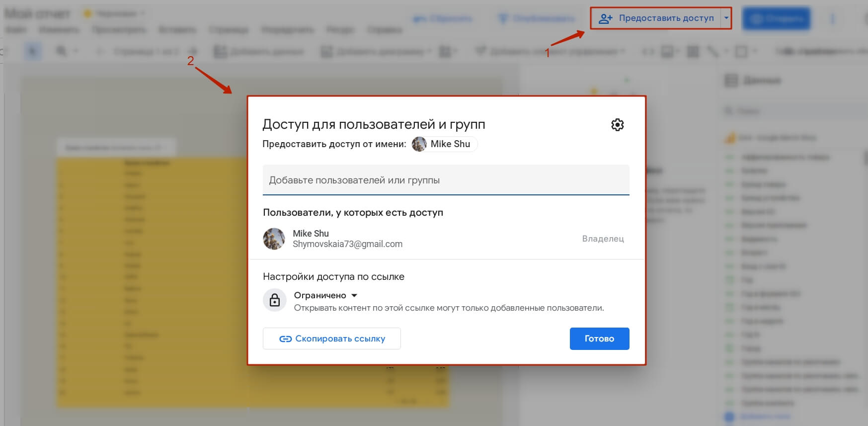
Task: Open the blurred three-dot menu at top right
Action: [x=833, y=19]
